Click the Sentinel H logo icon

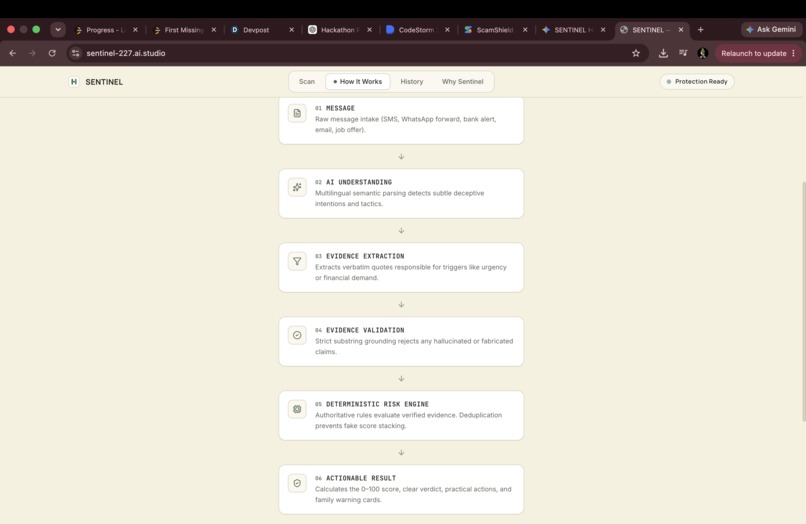click(74, 82)
